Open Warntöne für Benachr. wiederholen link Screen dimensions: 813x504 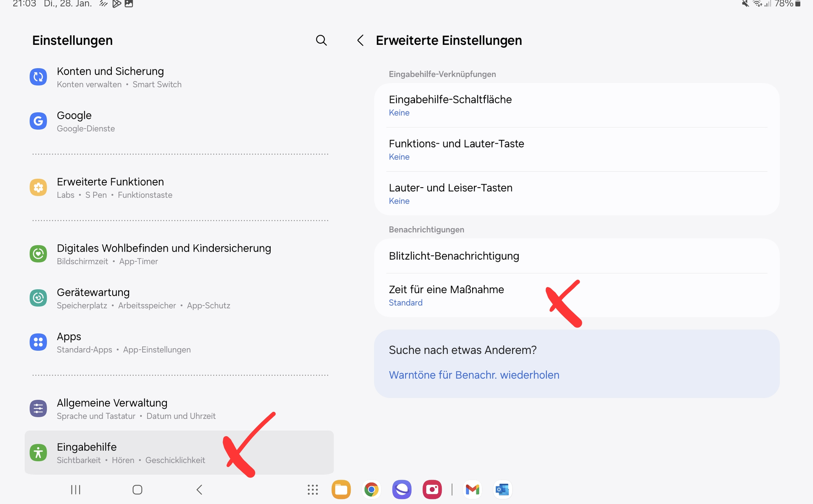pos(474,375)
